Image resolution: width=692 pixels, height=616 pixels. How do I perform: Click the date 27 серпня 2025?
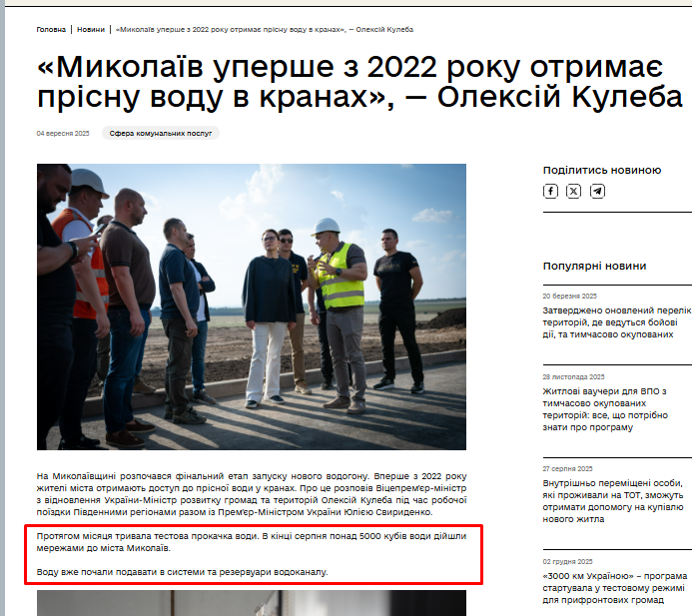567,468
